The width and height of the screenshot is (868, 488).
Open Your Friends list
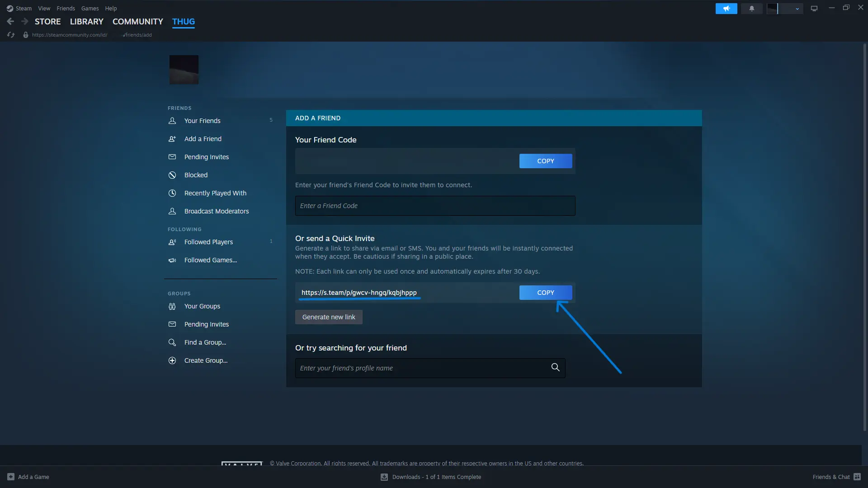click(203, 121)
